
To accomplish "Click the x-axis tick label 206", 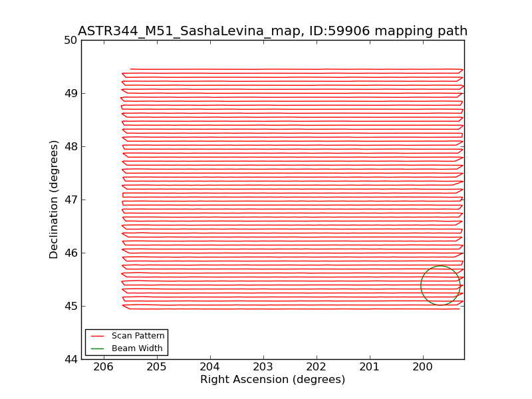I will (104, 367).
